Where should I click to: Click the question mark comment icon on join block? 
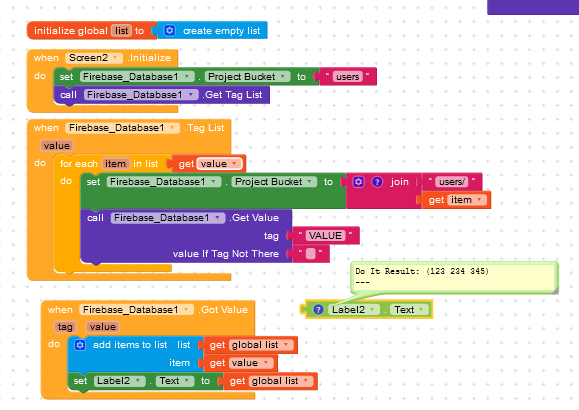pos(377,182)
